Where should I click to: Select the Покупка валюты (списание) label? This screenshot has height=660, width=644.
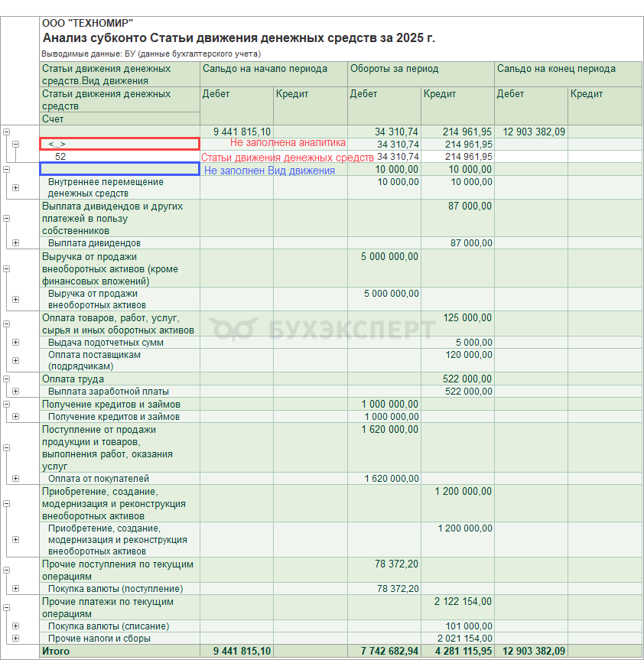[x=109, y=626]
